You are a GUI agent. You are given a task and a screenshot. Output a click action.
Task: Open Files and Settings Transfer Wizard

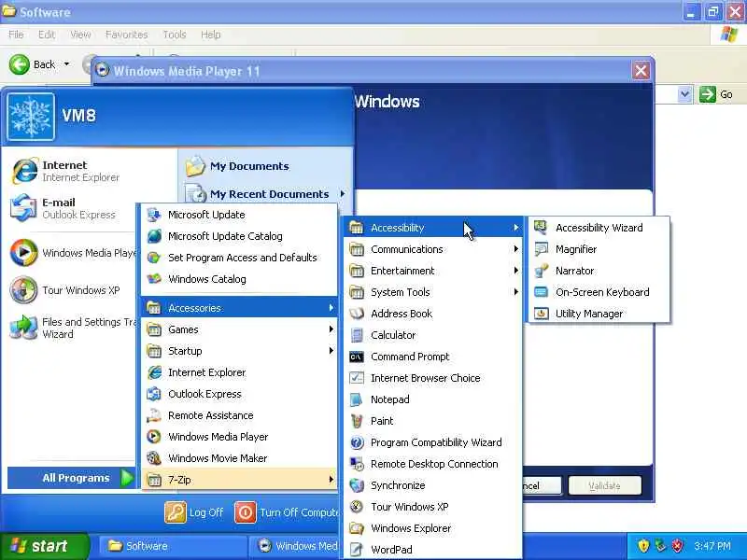point(72,328)
